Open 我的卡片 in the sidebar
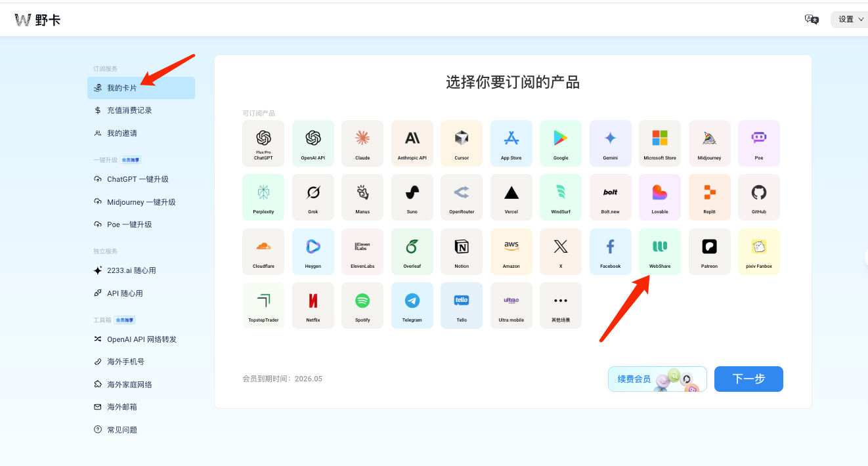 (x=141, y=88)
